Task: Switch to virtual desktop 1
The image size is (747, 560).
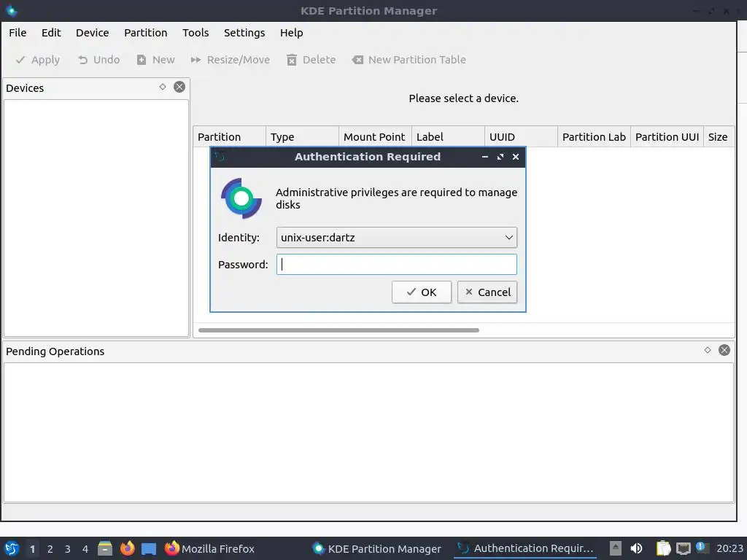Action: [x=32, y=548]
